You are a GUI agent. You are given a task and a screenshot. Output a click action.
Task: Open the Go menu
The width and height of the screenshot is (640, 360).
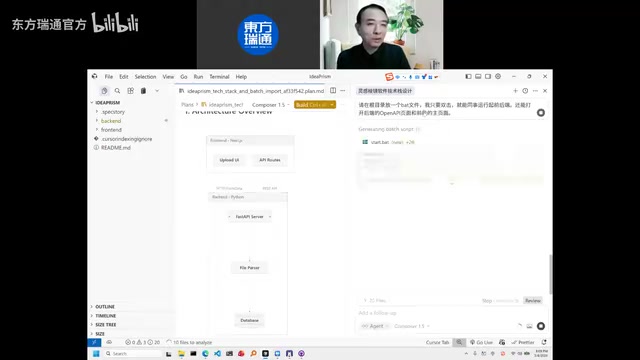click(184, 77)
